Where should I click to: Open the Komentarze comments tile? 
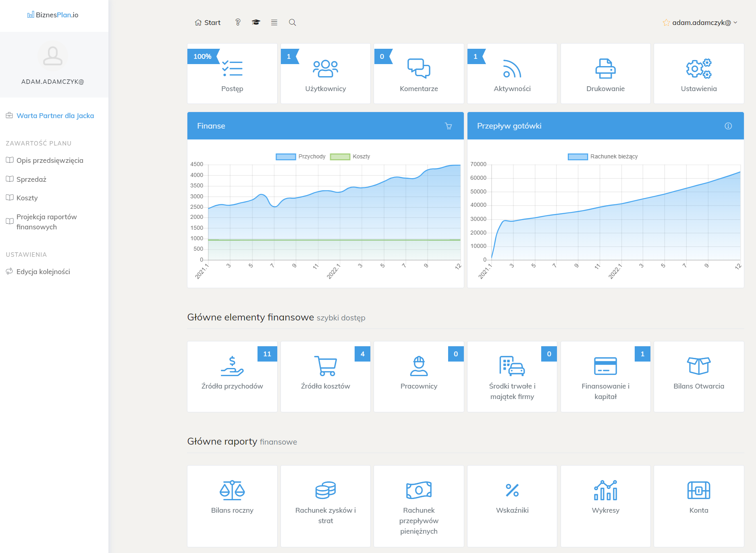point(419,74)
